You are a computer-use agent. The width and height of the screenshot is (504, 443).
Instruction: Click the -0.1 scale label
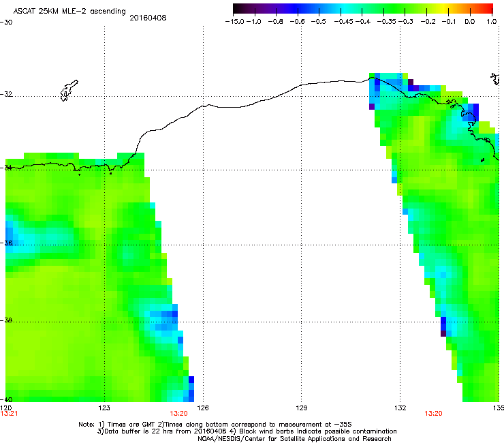449,22
